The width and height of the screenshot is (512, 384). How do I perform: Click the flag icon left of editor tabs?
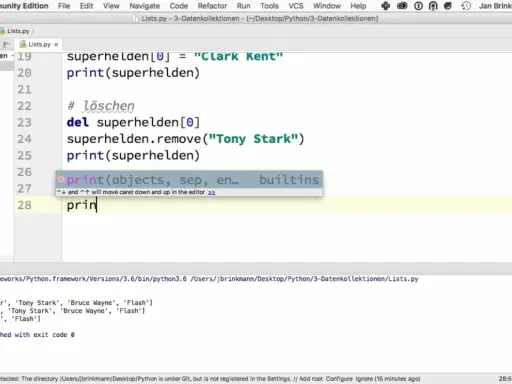(x=6, y=44)
